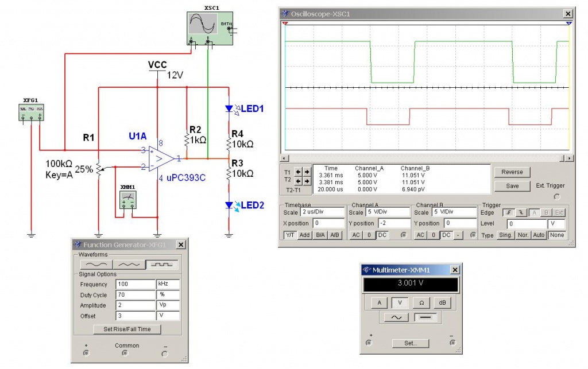Viewport: 588px width, 369px height.
Task: Set multimeter to DC signal mode
Action: point(424,317)
